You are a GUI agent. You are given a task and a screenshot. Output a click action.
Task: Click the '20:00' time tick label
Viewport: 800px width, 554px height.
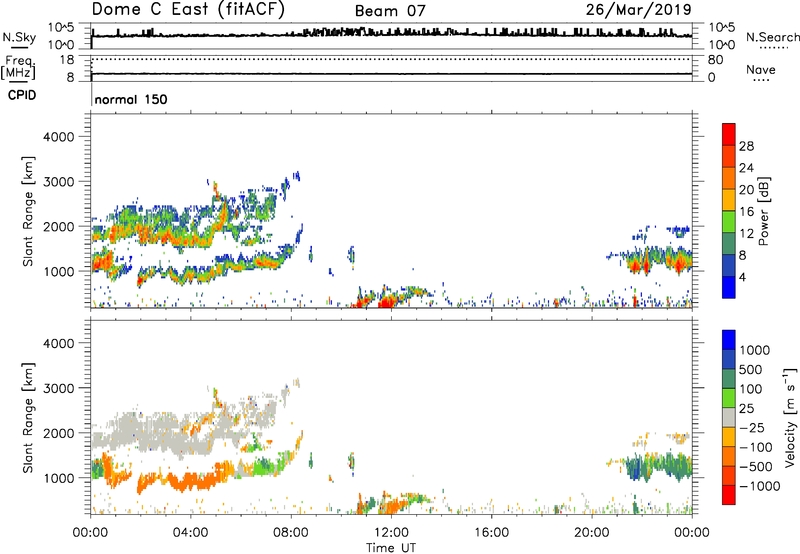[x=591, y=533]
